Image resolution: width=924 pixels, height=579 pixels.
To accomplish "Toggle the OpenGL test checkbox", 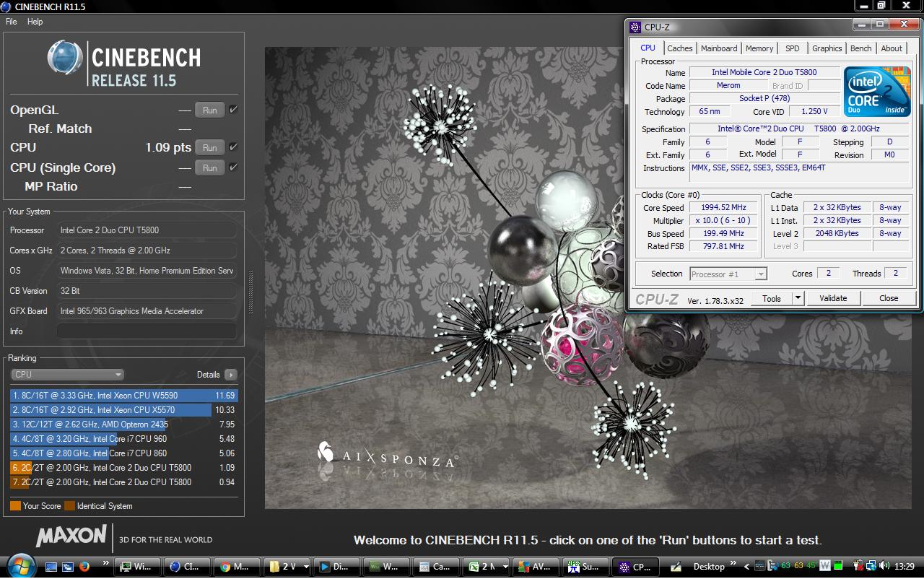I will click(233, 110).
